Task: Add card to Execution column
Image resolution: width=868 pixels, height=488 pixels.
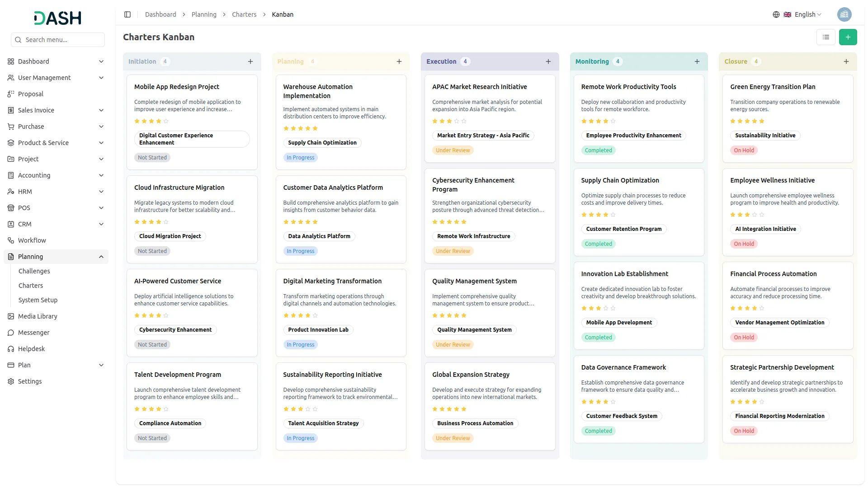Action: [548, 61]
